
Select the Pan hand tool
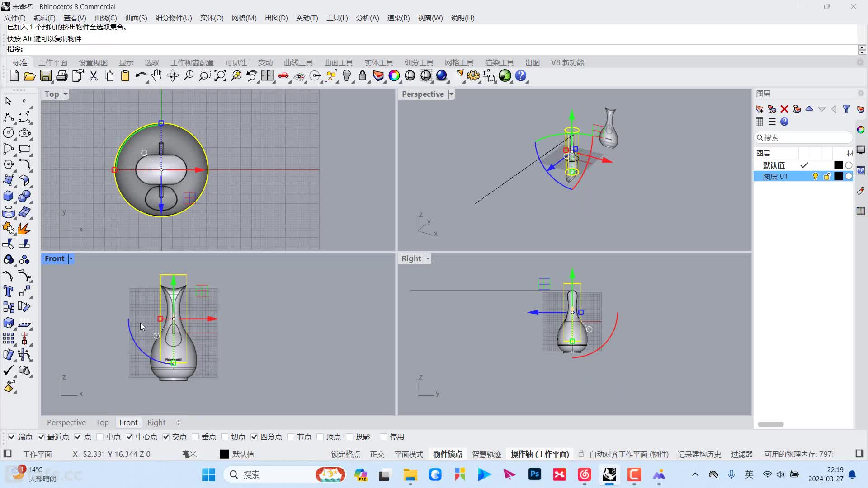click(156, 76)
